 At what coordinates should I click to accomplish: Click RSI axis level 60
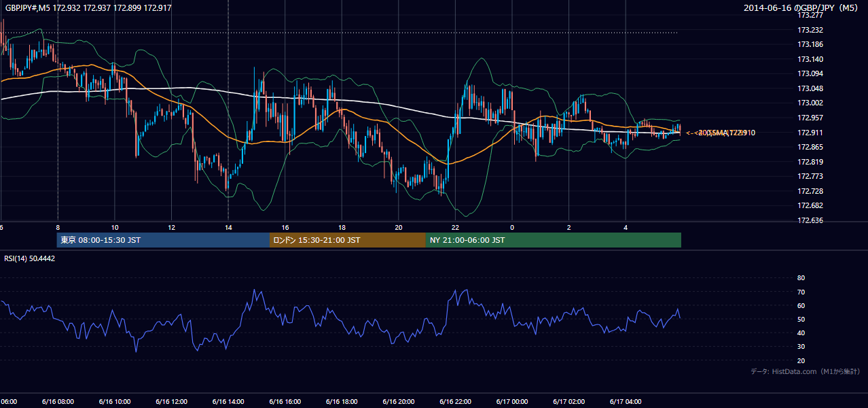801,305
